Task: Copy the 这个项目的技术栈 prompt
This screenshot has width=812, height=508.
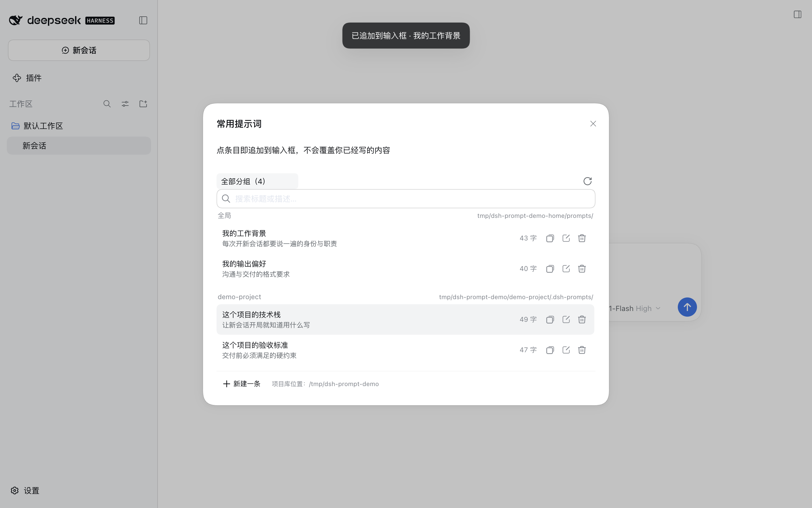Action: coord(550,319)
